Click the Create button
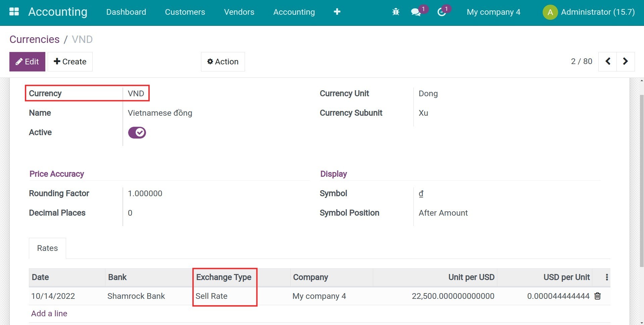Screen dimensions: 644x325 [x=70, y=61]
